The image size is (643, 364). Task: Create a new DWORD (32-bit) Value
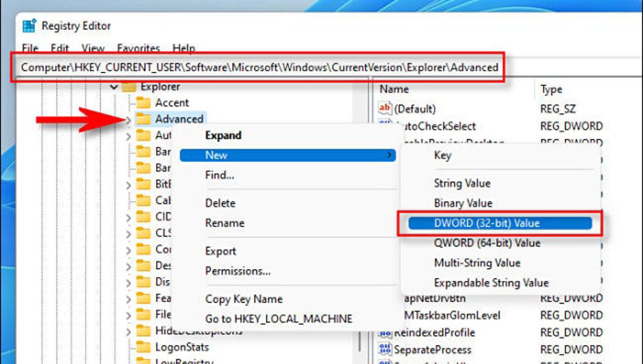[x=500, y=223]
